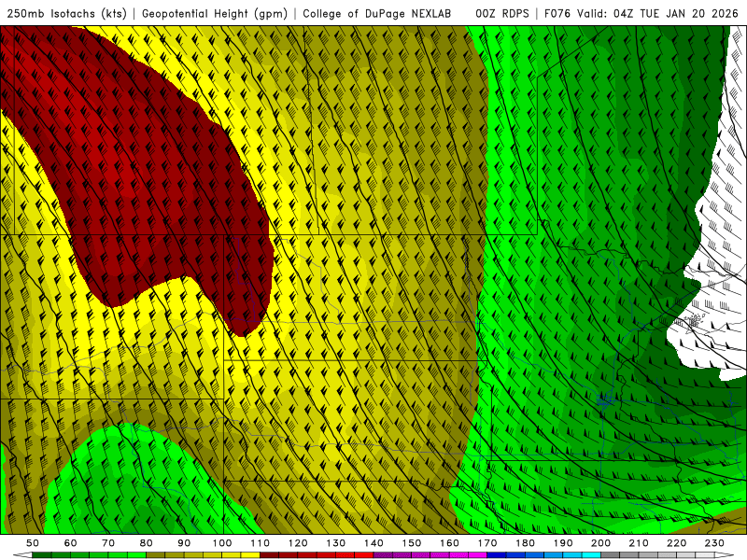Image resolution: width=747 pixels, height=560 pixels.
Task: Select the magenta swatch ending at 170
Action: point(477,555)
